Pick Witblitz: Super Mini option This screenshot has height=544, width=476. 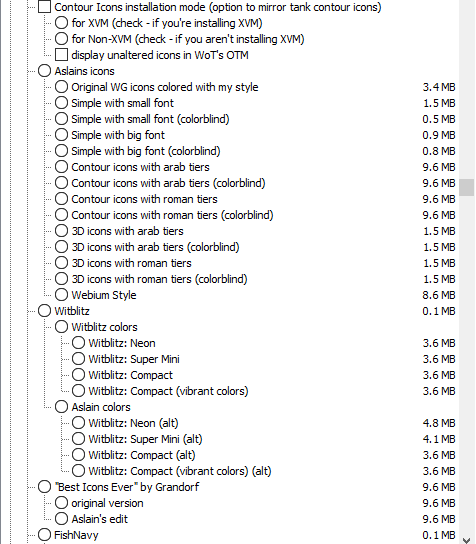(78, 359)
